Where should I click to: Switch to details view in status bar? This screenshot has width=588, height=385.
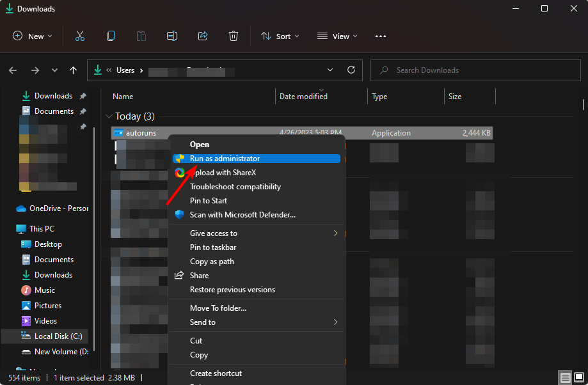[565, 377]
